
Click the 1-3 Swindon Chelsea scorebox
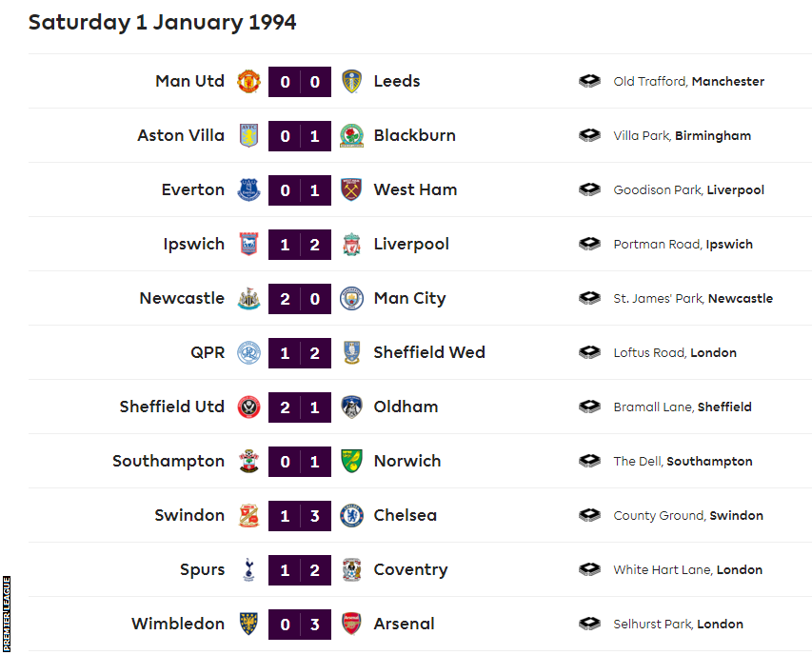coord(299,515)
